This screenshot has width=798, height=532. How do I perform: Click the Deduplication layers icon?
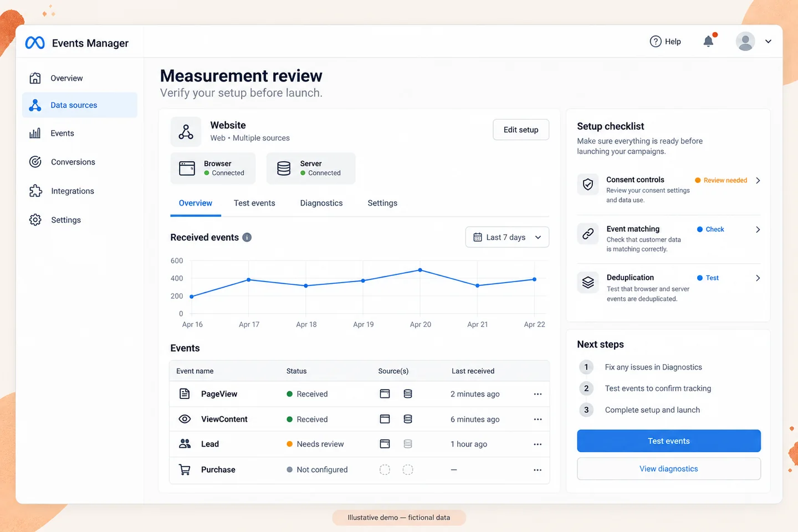588,283
